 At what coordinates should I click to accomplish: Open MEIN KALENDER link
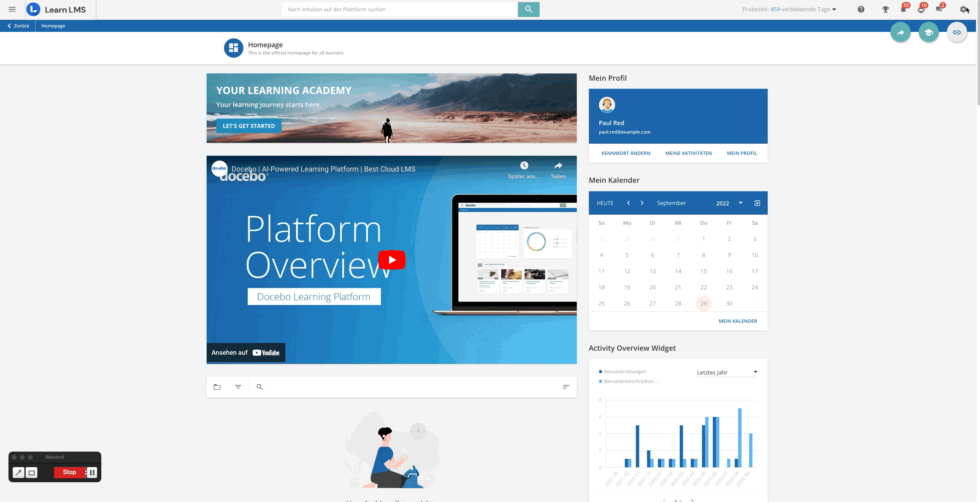pos(738,321)
